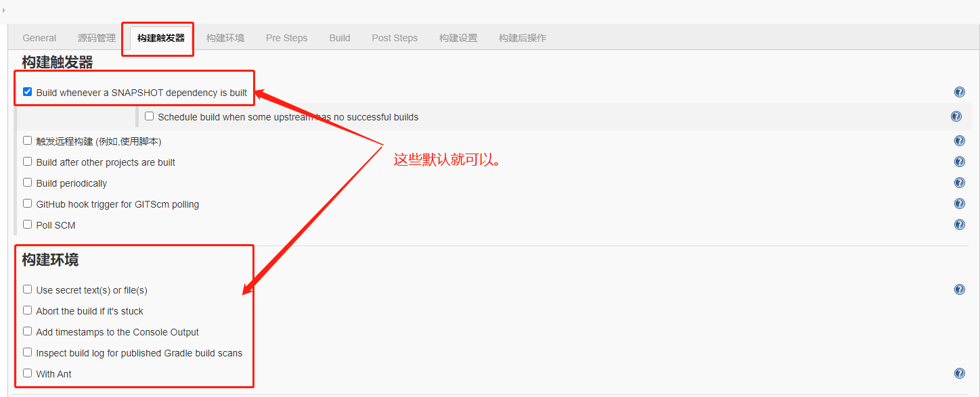Check the 触发远程构建 checkbox
Screen dimensions: 980x397
(28, 141)
